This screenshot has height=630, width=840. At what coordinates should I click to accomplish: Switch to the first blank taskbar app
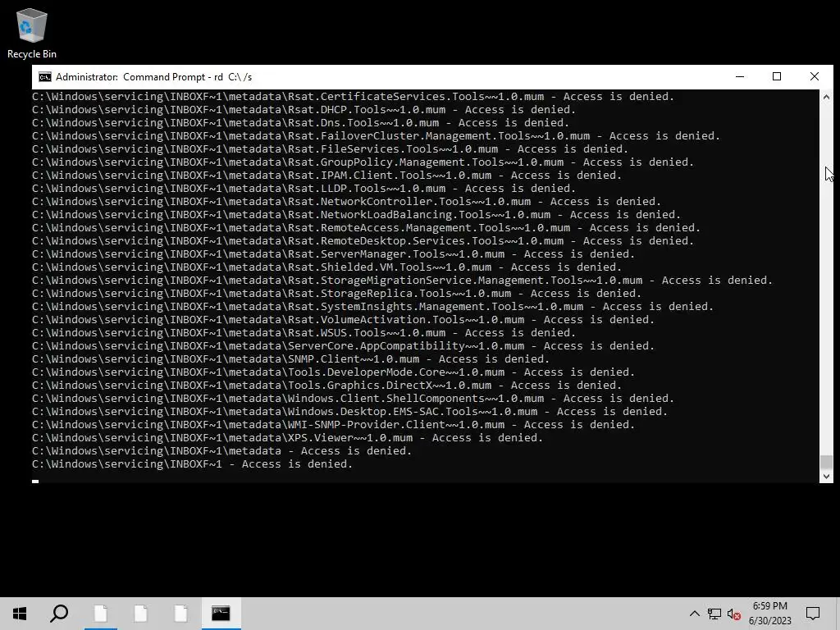pos(100,614)
